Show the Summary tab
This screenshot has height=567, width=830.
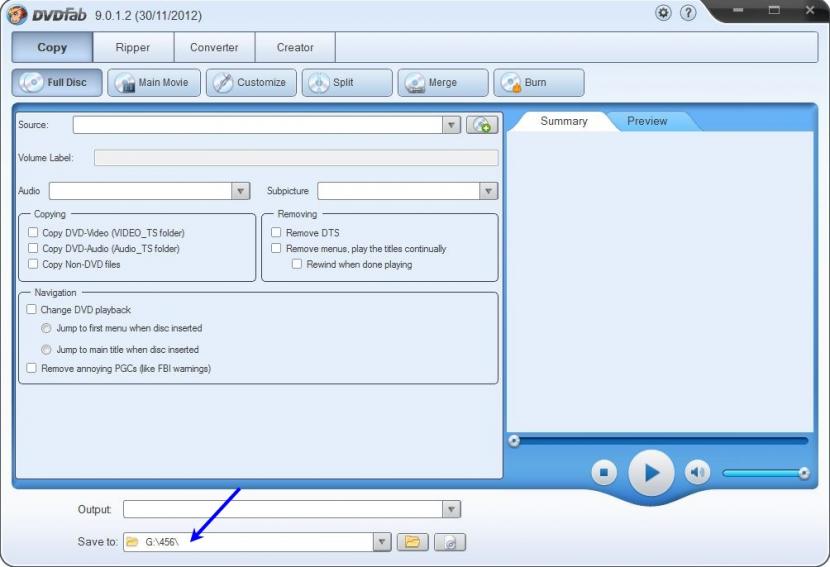click(564, 121)
